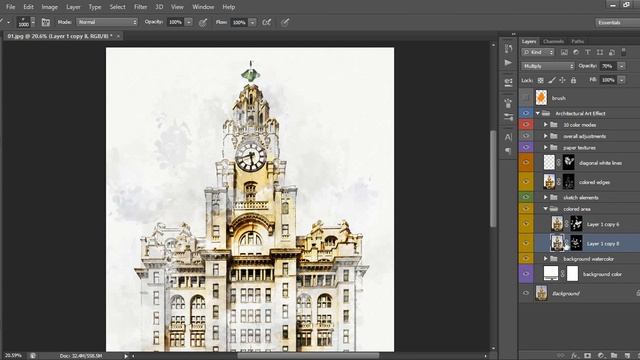This screenshot has height=360, width=640.
Task: Open the Kind filter dropdown
Action: [x=538, y=52]
